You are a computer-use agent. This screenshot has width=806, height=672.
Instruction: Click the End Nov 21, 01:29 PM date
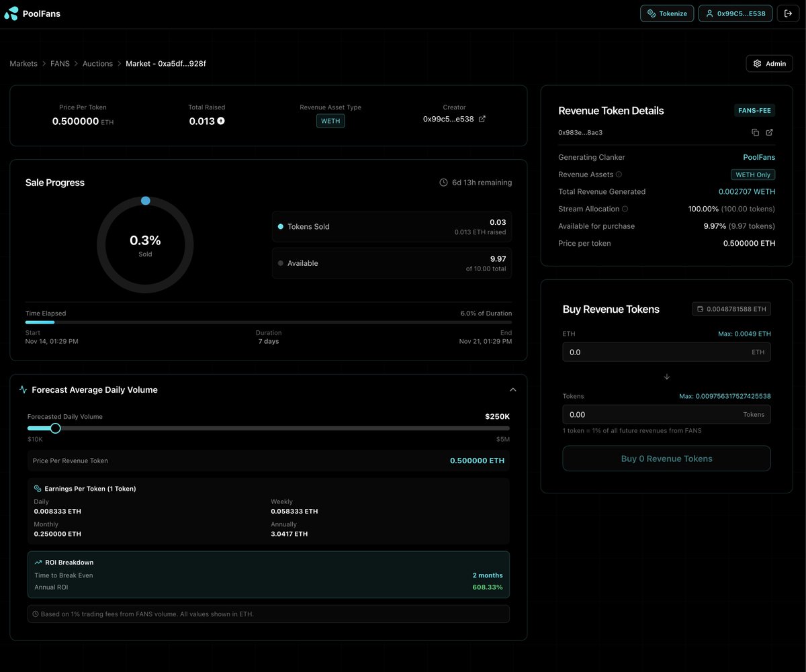(x=486, y=337)
